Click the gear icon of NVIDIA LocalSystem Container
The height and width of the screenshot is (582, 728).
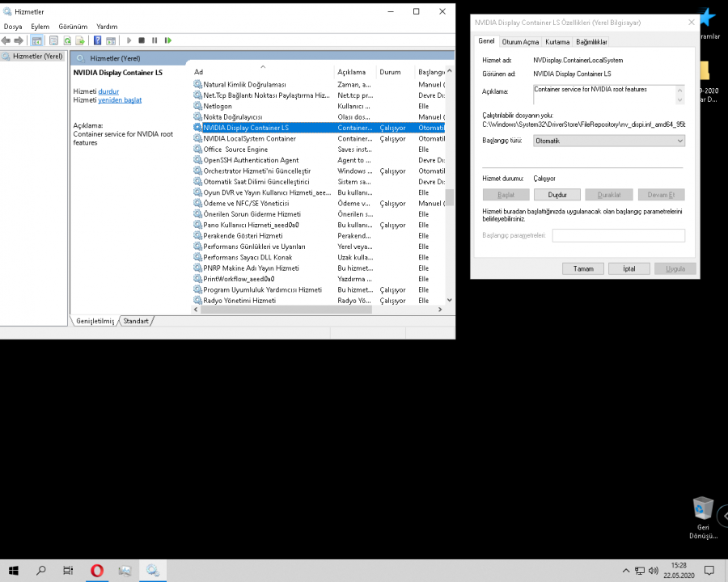(x=197, y=138)
